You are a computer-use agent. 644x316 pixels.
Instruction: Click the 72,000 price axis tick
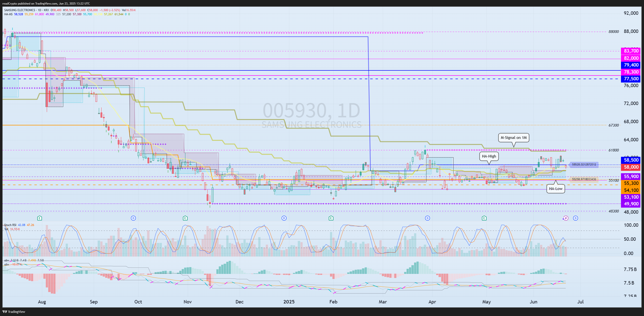(631, 103)
